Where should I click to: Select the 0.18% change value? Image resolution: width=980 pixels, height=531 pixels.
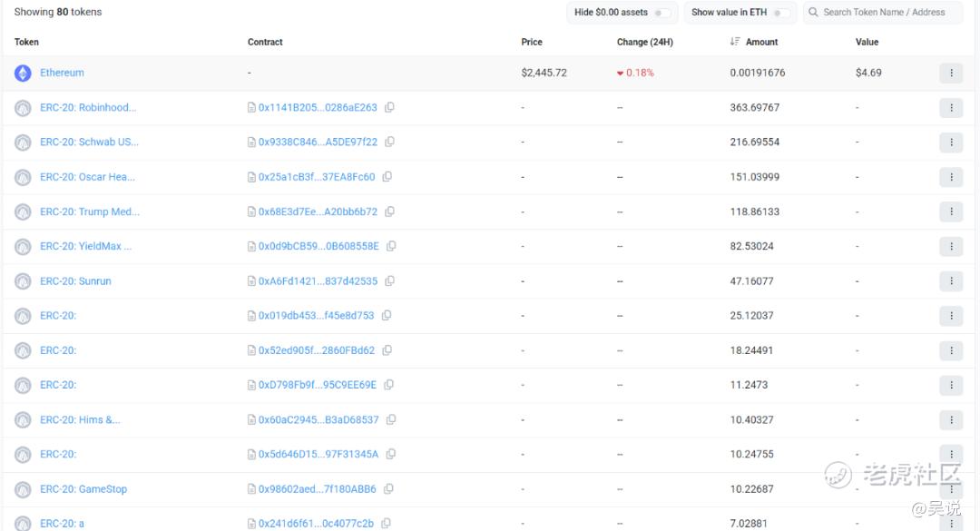(640, 73)
